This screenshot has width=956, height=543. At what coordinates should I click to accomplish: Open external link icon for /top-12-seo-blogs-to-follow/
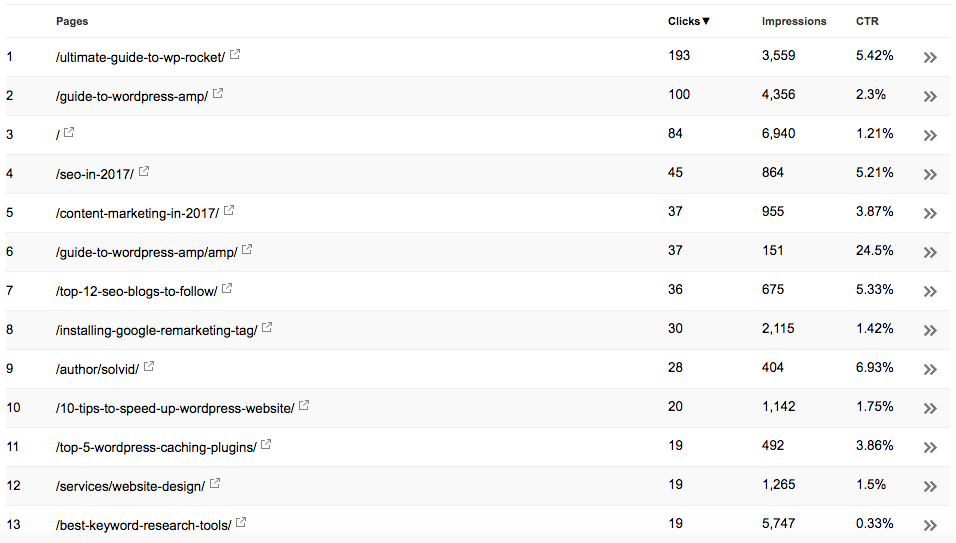227,289
